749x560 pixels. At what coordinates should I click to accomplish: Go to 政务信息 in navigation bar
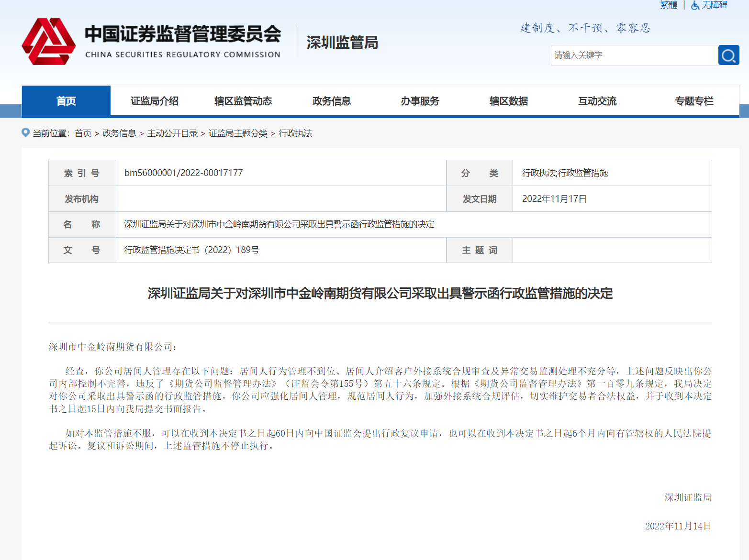(x=332, y=101)
